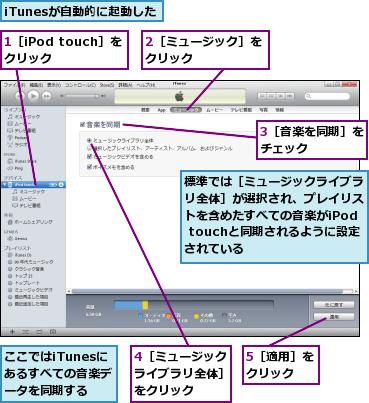Open Genius in the sidebar
The image size is (369, 403).
pos(18,239)
